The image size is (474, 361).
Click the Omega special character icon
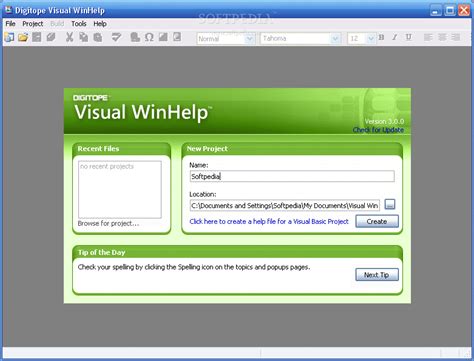point(149,37)
